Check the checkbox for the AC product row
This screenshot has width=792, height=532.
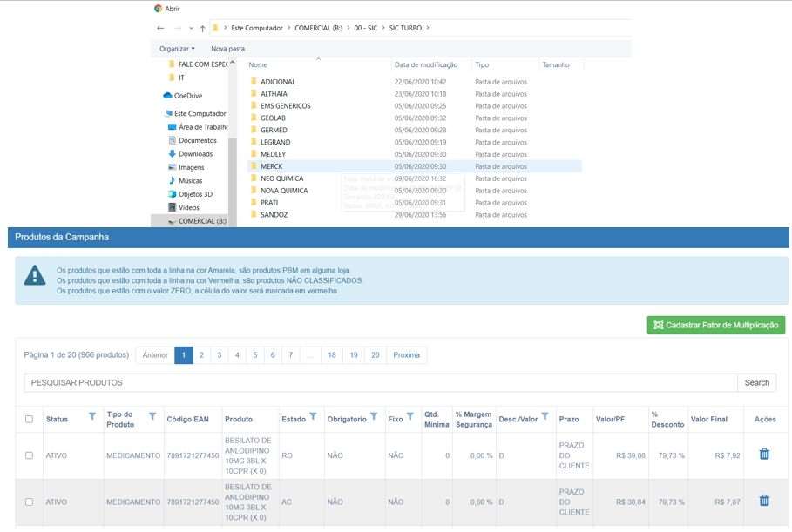point(29,502)
